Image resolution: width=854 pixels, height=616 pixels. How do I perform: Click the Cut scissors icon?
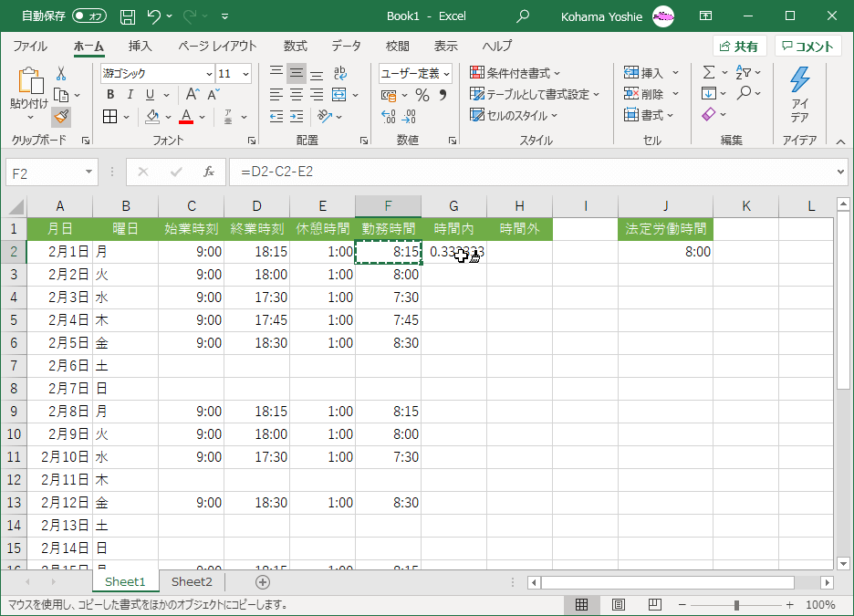[61, 74]
